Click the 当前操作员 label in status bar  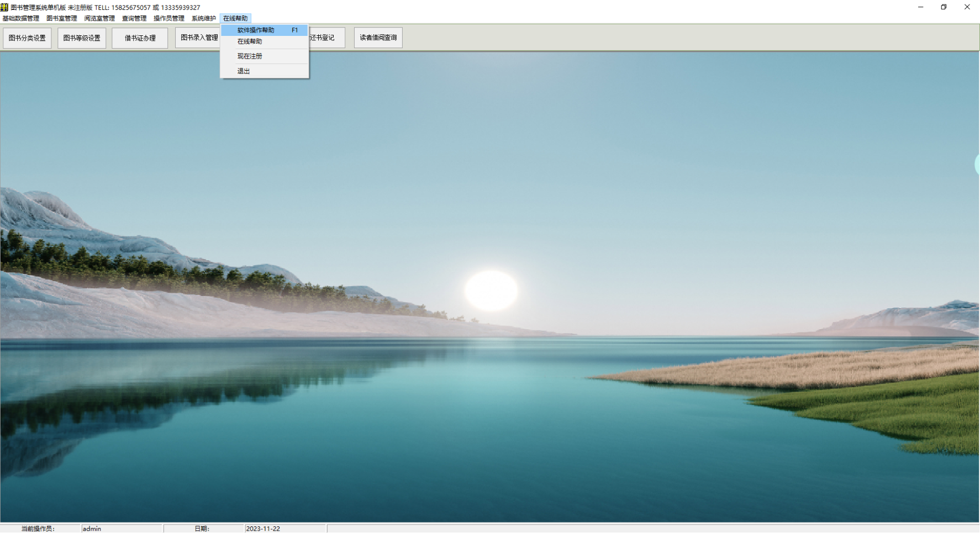coord(38,529)
